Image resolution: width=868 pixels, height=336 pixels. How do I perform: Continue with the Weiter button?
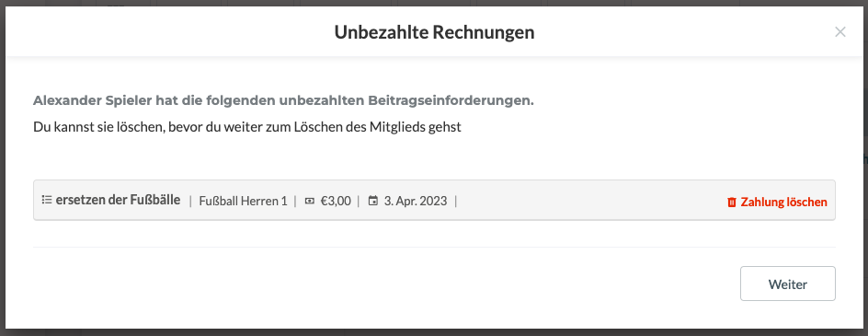point(788,284)
